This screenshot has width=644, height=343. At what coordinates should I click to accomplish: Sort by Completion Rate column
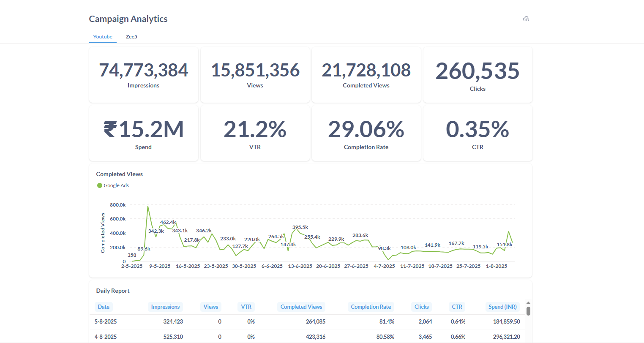click(371, 307)
